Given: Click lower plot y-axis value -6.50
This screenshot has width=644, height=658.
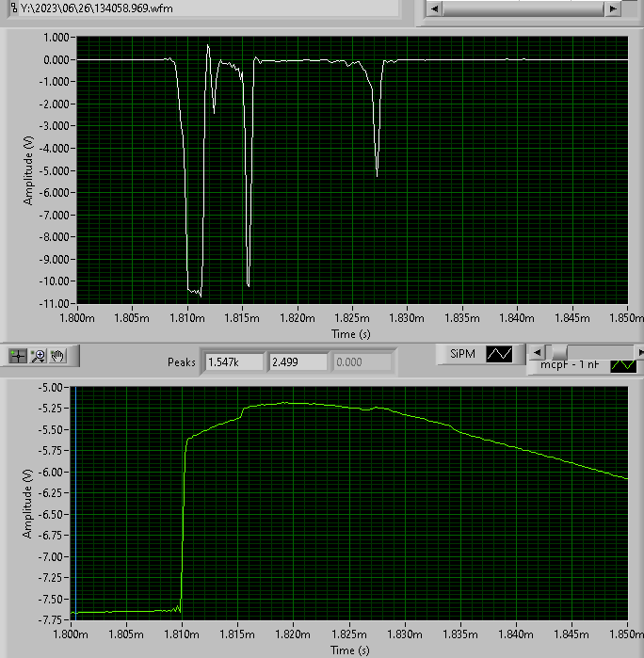Looking at the screenshot, I should click(x=50, y=515).
